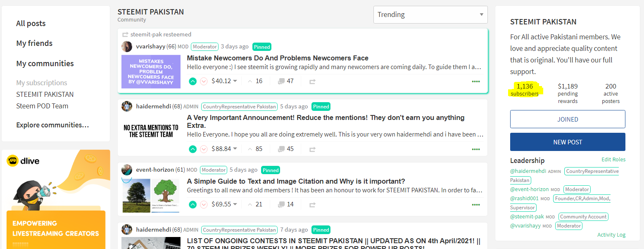Open the Edit Roles link
644x249 pixels.
pyautogui.click(x=613, y=160)
